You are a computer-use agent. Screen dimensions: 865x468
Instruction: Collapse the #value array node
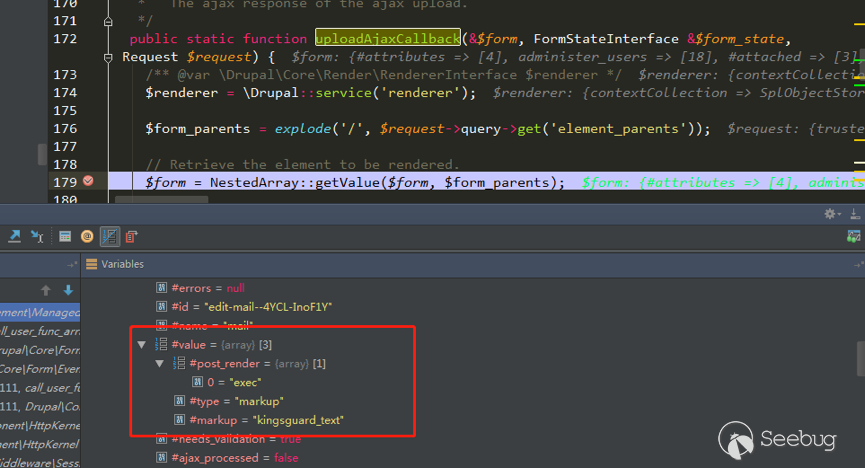tap(142, 345)
